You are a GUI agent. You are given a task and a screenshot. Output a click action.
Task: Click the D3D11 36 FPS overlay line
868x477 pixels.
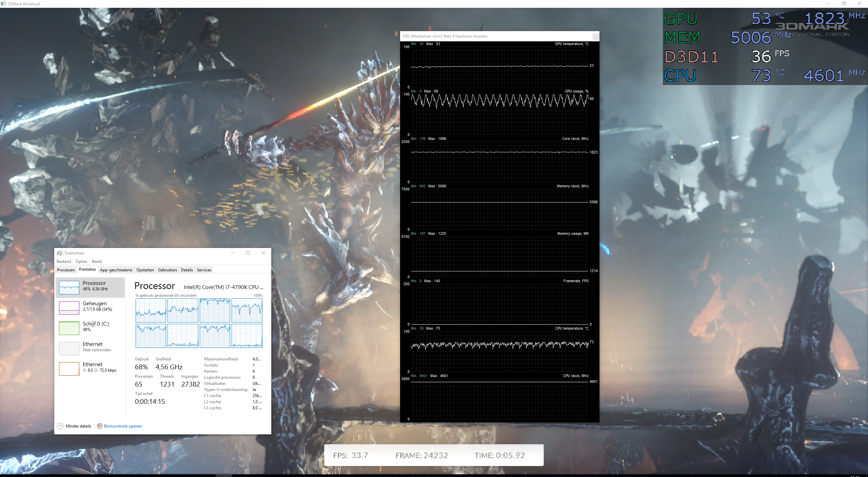[x=727, y=57]
